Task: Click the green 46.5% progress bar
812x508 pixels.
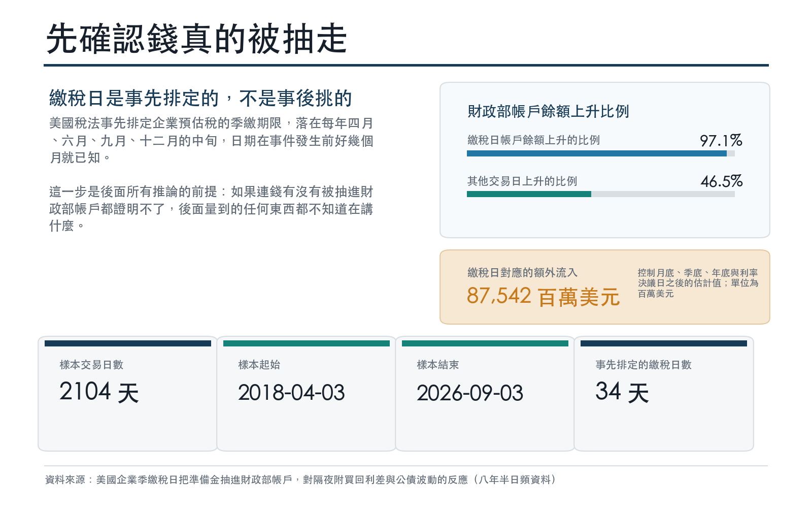Action: pos(529,194)
